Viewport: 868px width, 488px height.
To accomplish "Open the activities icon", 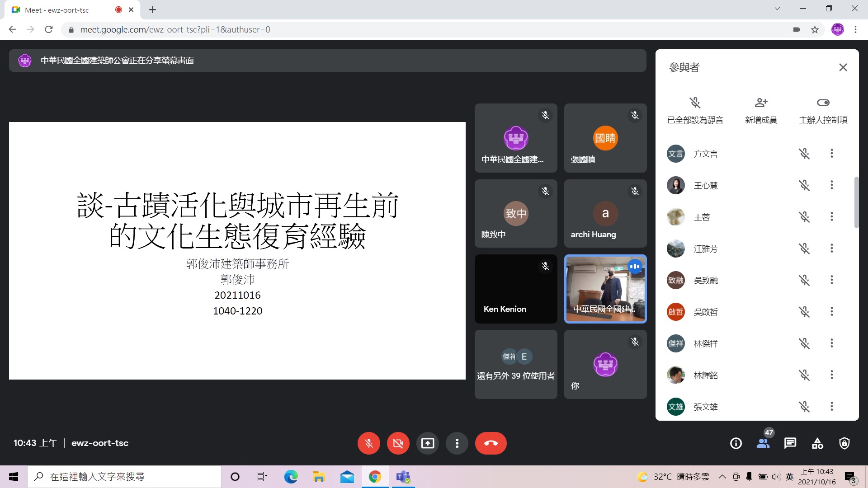I will coord(817,443).
